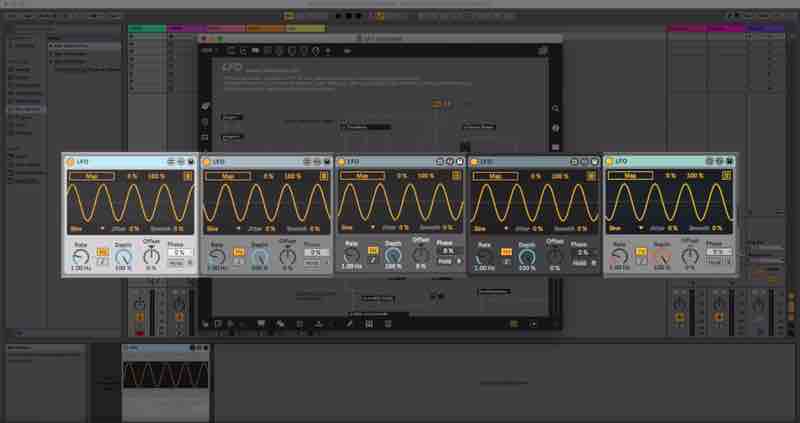Disable third LFO device activator

[x=341, y=162]
